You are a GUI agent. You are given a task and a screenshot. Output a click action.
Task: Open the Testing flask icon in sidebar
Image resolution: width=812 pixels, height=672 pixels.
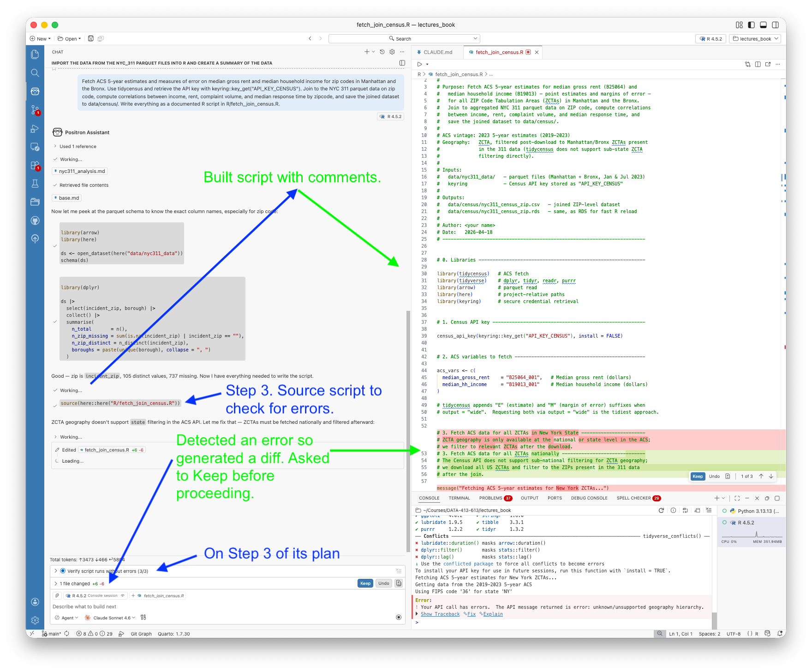tap(35, 183)
